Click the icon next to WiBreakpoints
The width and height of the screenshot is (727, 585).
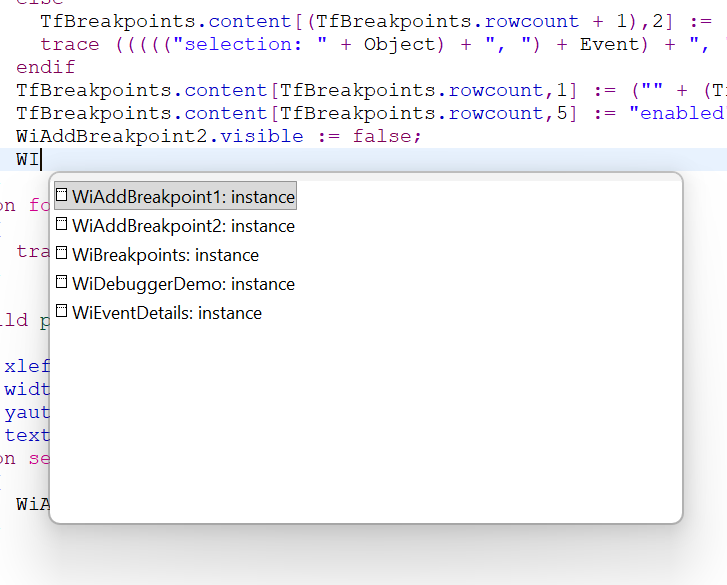pyautogui.click(x=62, y=254)
